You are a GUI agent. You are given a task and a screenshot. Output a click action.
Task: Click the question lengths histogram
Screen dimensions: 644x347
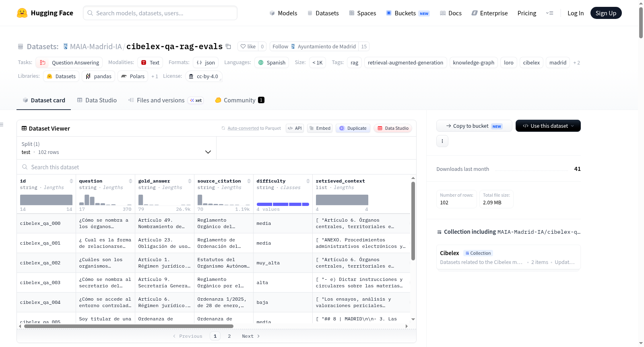click(x=105, y=200)
